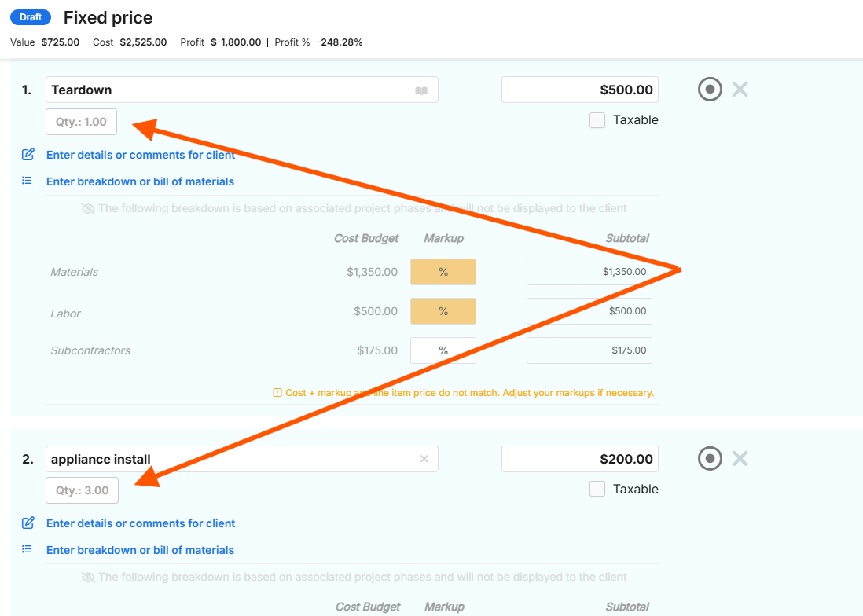Click the edit pencil icon under Teardown
This screenshot has height=616, width=863.
28,155
